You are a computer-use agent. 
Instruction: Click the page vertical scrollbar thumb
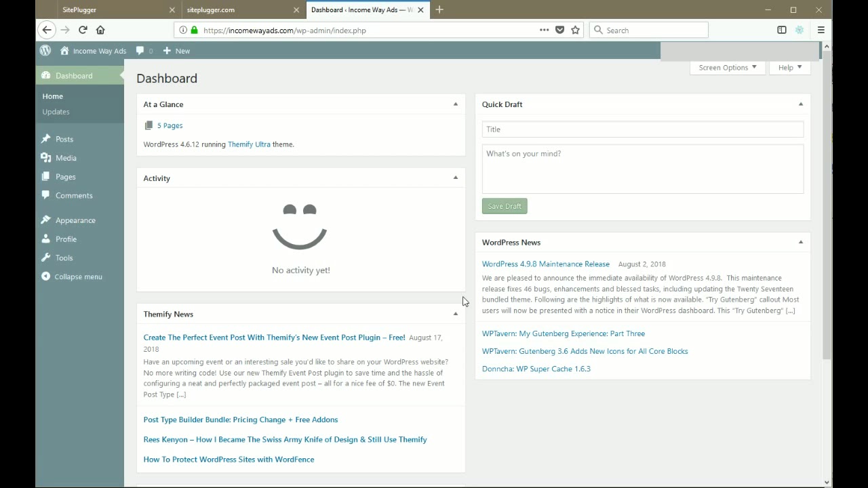[x=827, y=205]
